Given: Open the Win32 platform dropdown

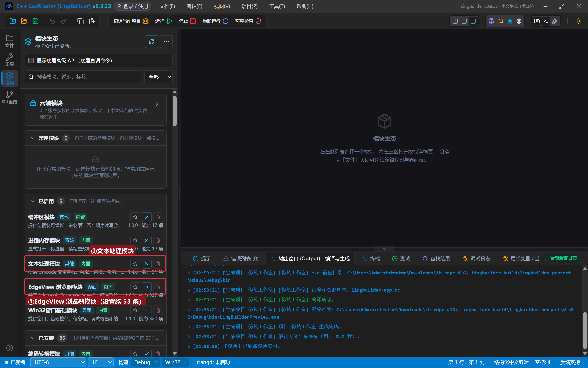Looking at the screenshot, I should point(176,362).
